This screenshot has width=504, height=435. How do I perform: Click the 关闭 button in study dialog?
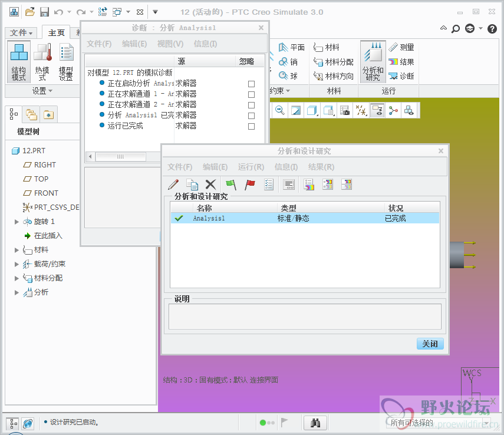click(430, 344)
